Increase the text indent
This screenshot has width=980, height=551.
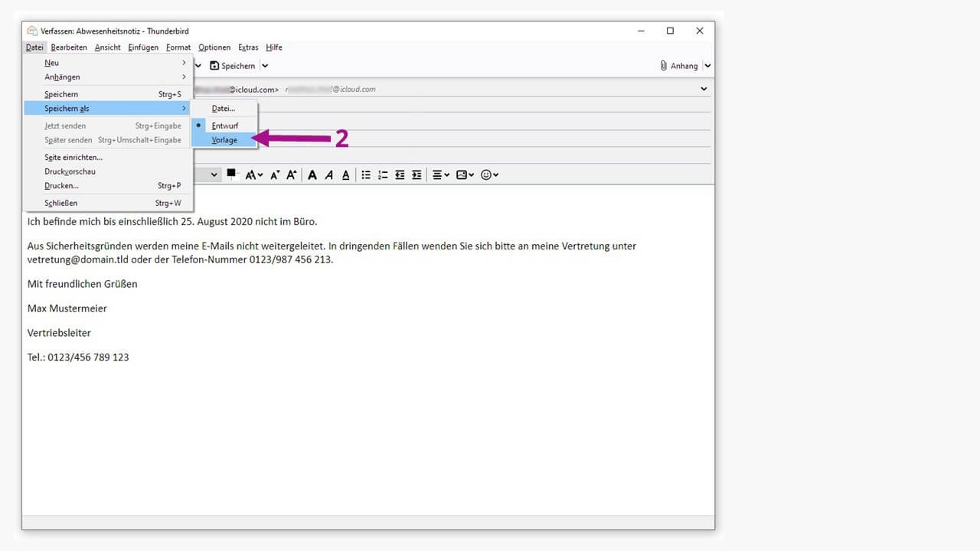coord(416,175)
